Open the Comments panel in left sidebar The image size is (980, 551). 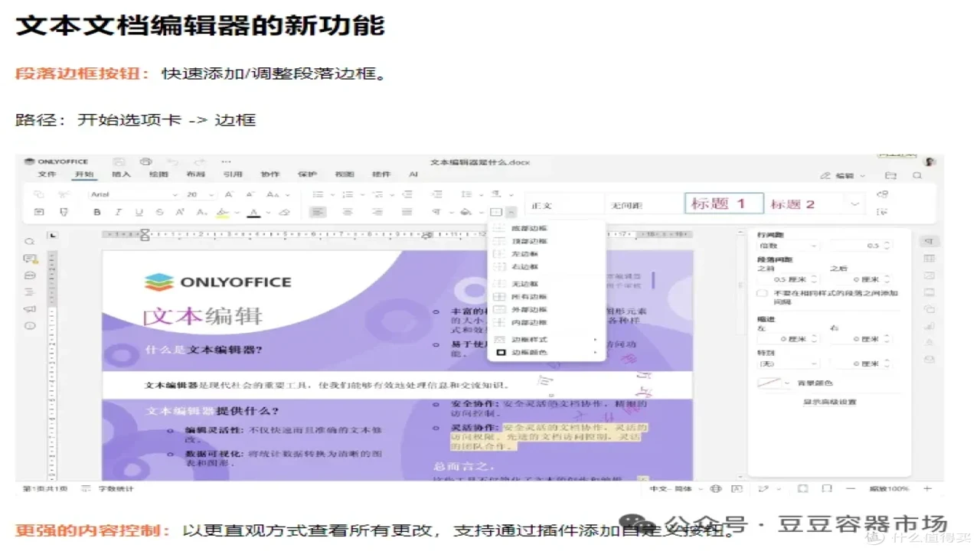[30, 259]
